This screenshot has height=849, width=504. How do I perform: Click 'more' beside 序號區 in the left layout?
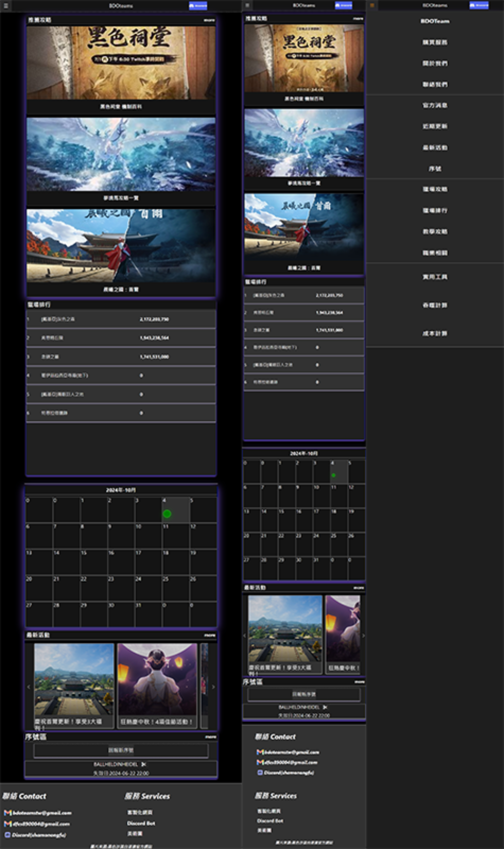pyautogui.click(x=210, y=737)
